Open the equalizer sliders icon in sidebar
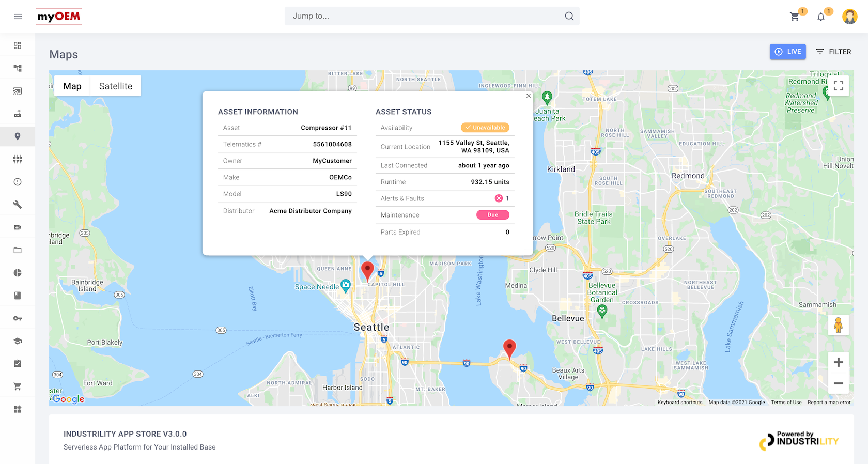This screenshot has height=464, width=868. click(18, 159)
